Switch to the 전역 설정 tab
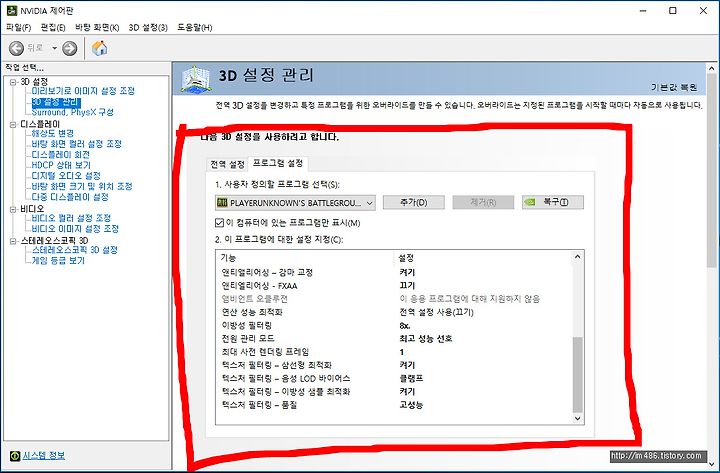 pos(227,164)
